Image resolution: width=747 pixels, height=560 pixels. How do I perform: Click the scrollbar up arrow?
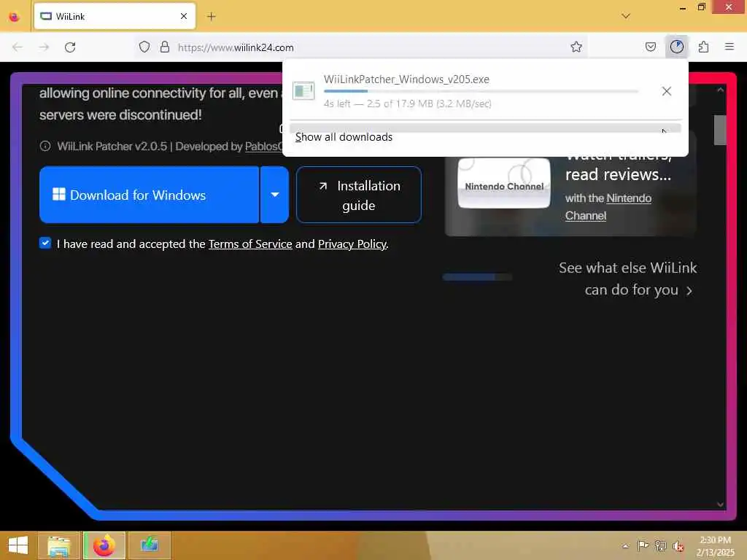pyautogui.click(x=720, y=90)
